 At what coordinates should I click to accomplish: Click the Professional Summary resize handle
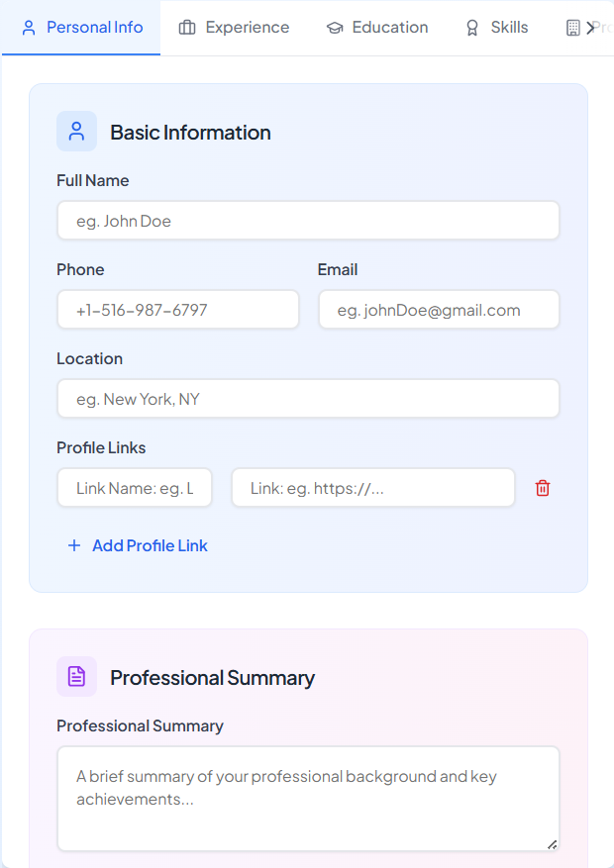coord(551,846)
